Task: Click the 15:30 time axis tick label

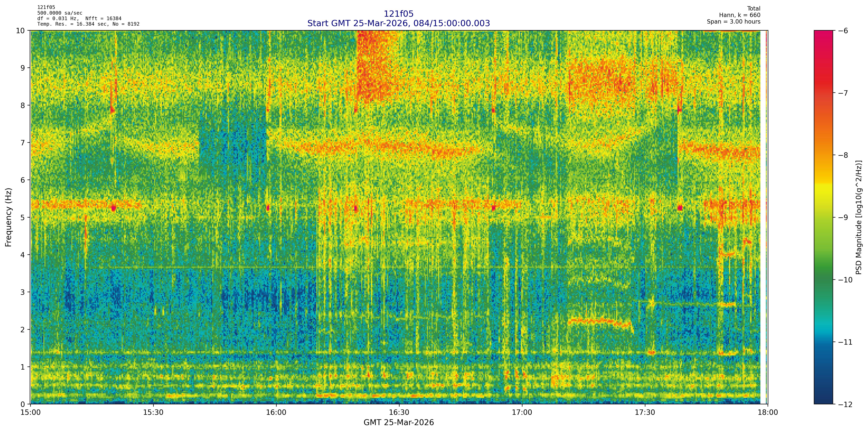Action: coord(153,412)
